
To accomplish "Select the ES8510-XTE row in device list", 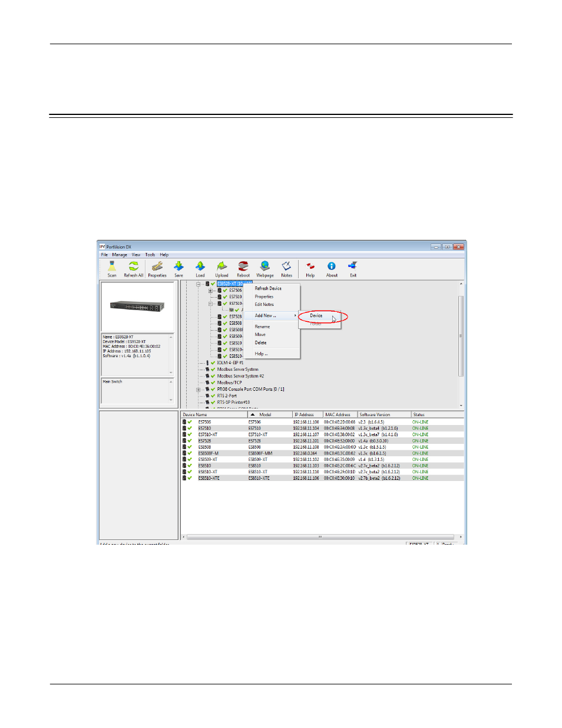I will (322, 478).
